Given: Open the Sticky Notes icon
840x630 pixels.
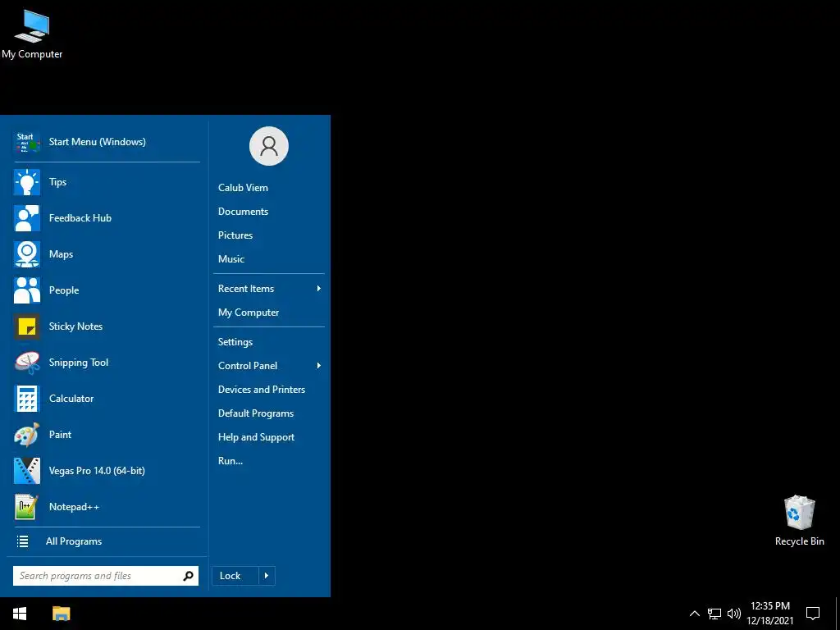Looking at the screenshot, I should point(27,326).
